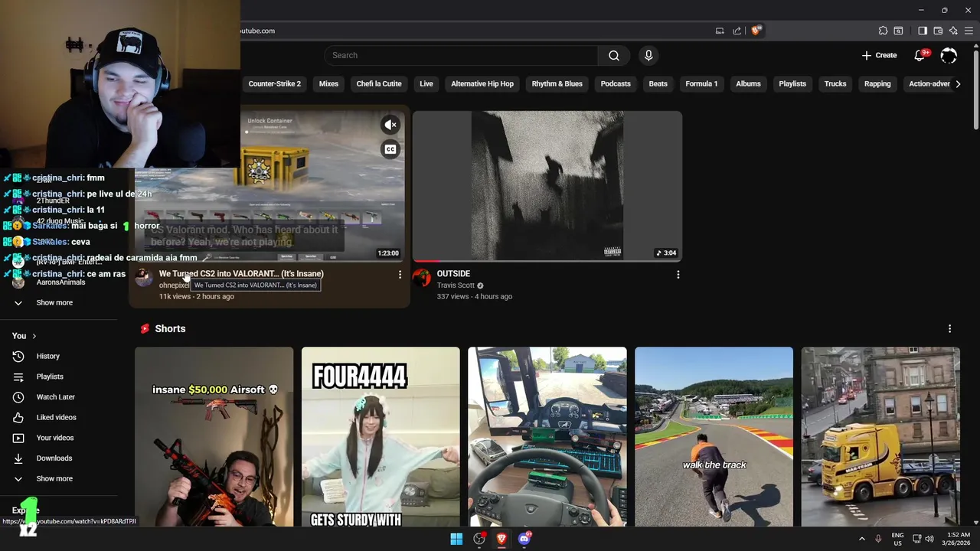Open YouTube notifications bell
Image resolution: width=980 pixels, height=551 pixels.
(920, 55)
